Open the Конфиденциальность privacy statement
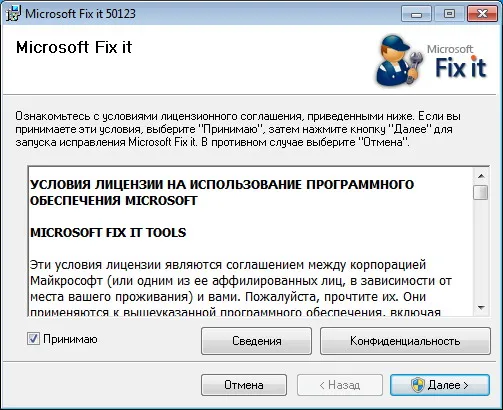 coord(405,341)
